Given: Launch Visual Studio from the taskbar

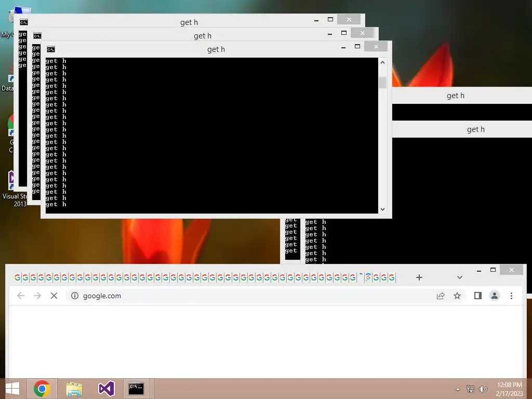Looking at the screenshot, I should [106, 389].
